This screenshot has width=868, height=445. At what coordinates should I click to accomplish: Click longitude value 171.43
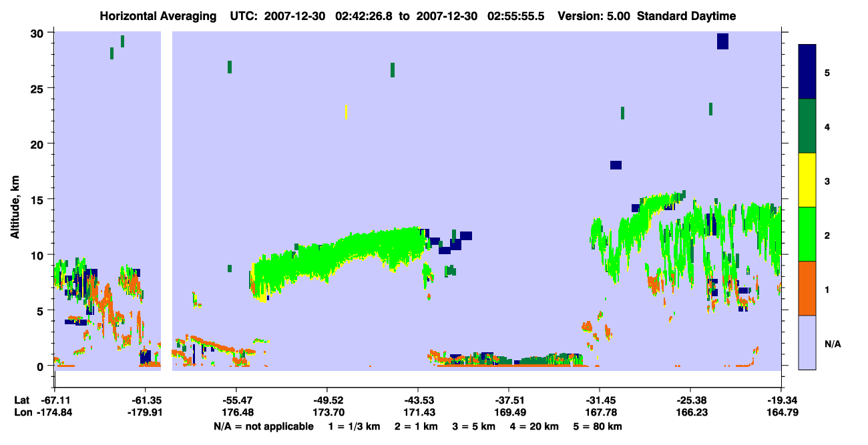[x=418, y=412]
